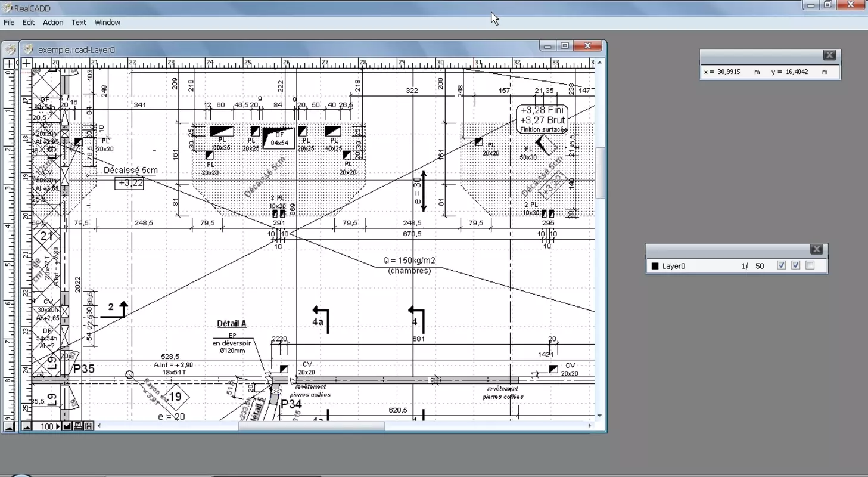Click the large mountain zoom-in icon in status bar

point(67,426)
